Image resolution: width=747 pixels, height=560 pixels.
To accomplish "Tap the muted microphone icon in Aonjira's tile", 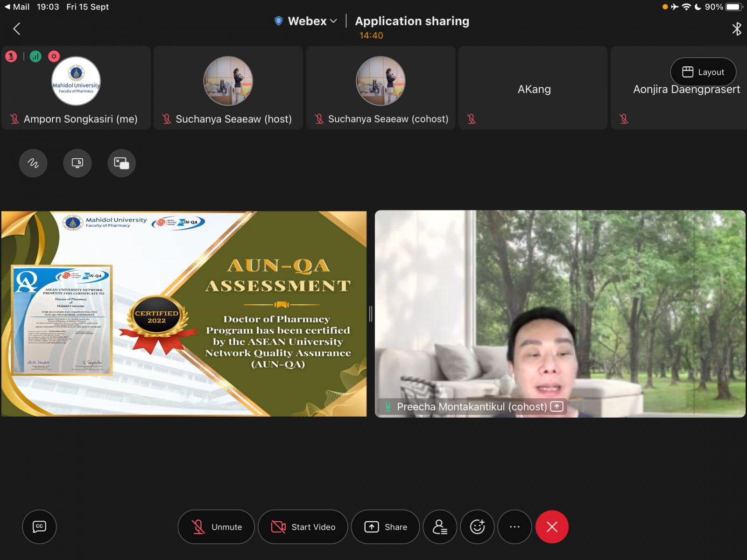I will [624, 119].
